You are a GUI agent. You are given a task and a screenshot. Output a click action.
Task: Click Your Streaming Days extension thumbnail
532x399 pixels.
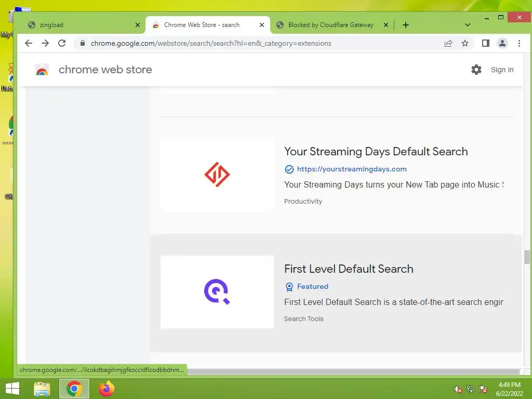click(217, 175)
